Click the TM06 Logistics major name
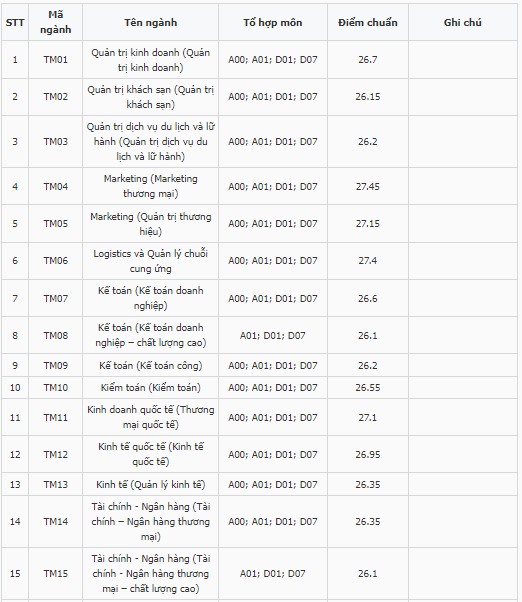The image size is (522, 602). [150, 261]
